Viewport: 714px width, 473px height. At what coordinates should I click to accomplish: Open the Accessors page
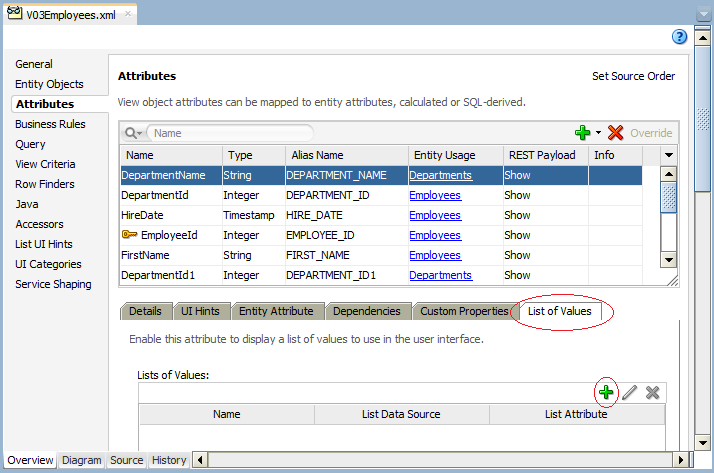pos(39,224)
